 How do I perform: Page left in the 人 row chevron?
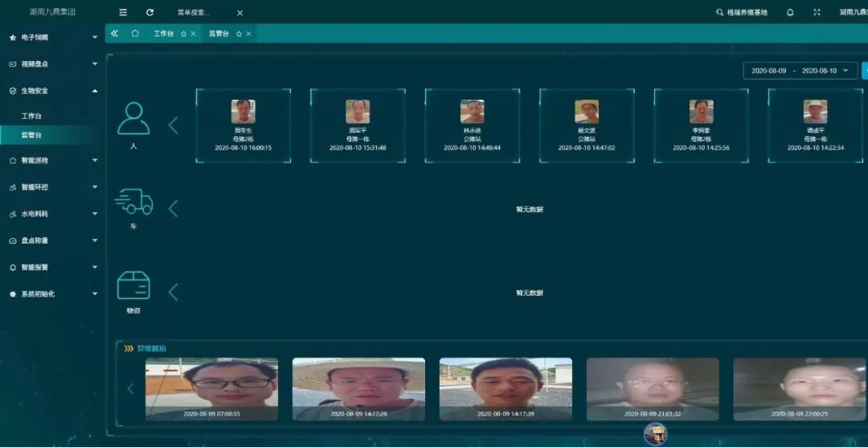tap(174, 125)
